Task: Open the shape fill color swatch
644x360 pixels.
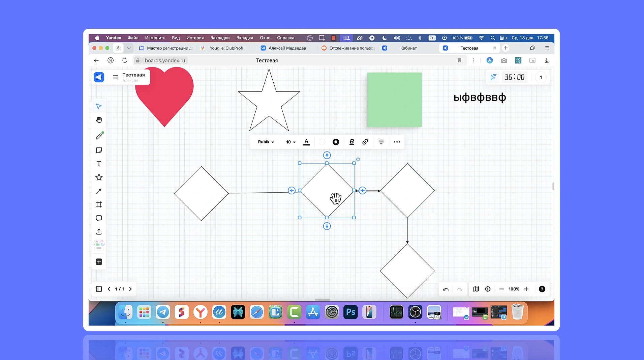Action: (x=322, y=142)
